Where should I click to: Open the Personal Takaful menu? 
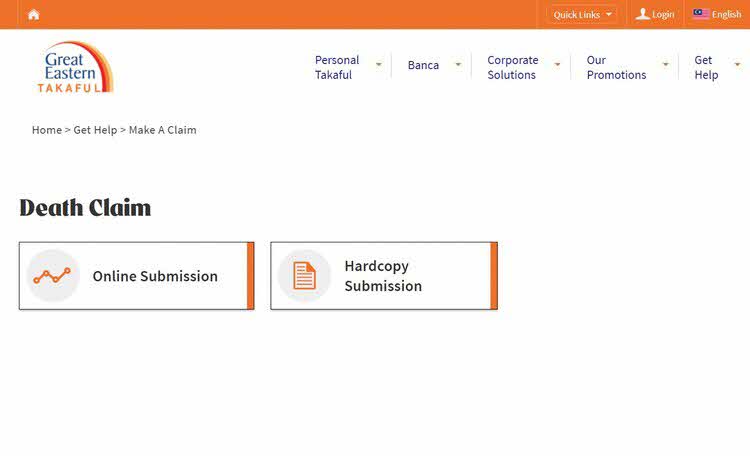pyautogui.click(x=337, y=67)
